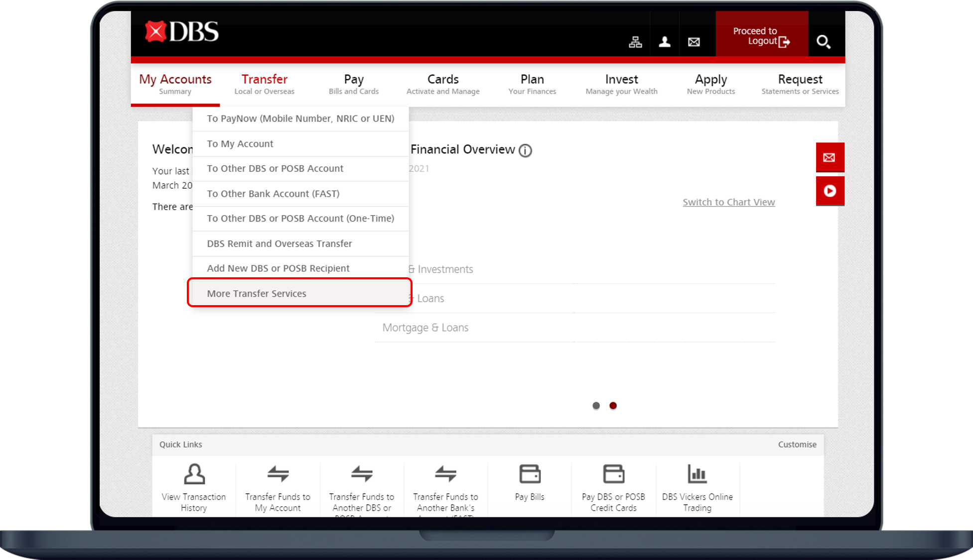Click Transfer Funds to My Account icon

278,474
